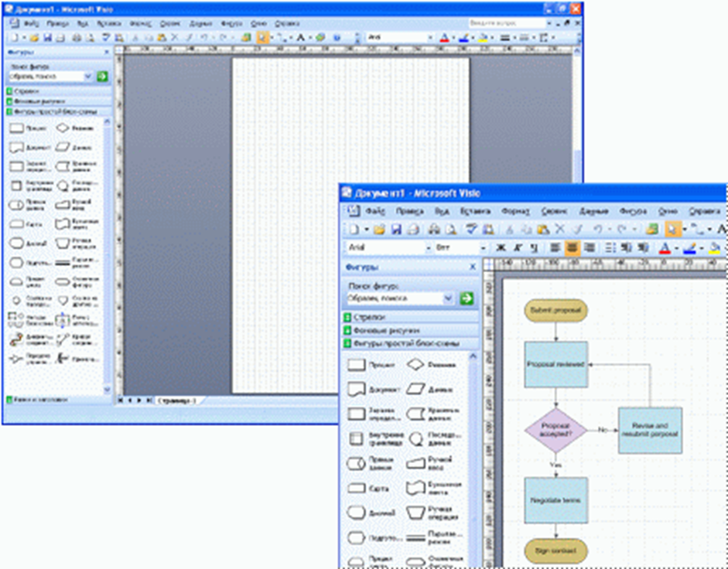Open Рамки и заголовки stencil in back window
728x569 pixels.
pos(60,399)
